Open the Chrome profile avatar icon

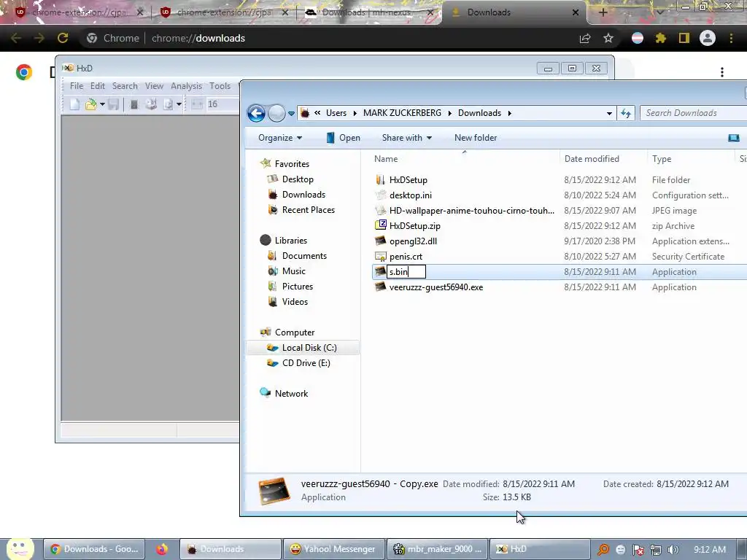pos(708,38)
